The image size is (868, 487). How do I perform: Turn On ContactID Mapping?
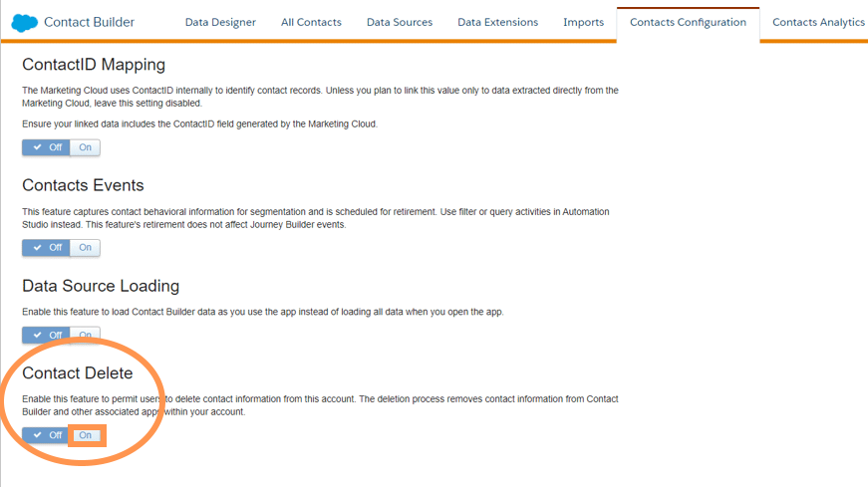point(85,147)
